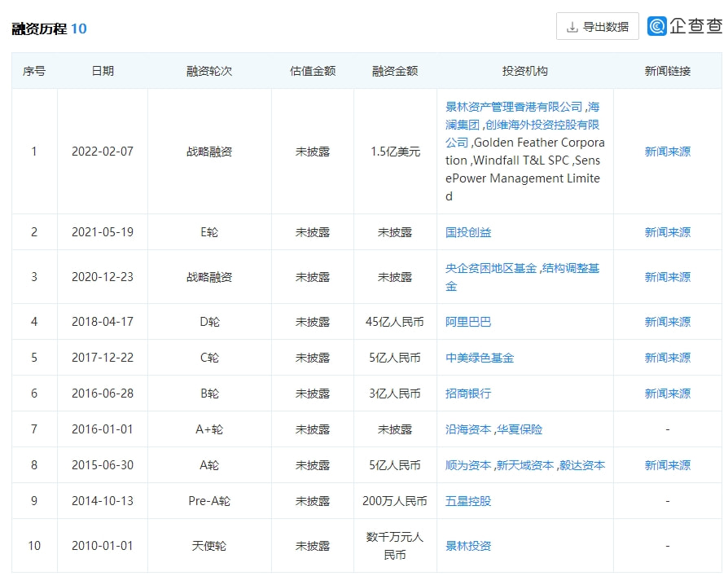The width and height of the screenshot is (728, 576).
Task: Open 新闻来源 link for C轮 row
Action: [667, 357]
